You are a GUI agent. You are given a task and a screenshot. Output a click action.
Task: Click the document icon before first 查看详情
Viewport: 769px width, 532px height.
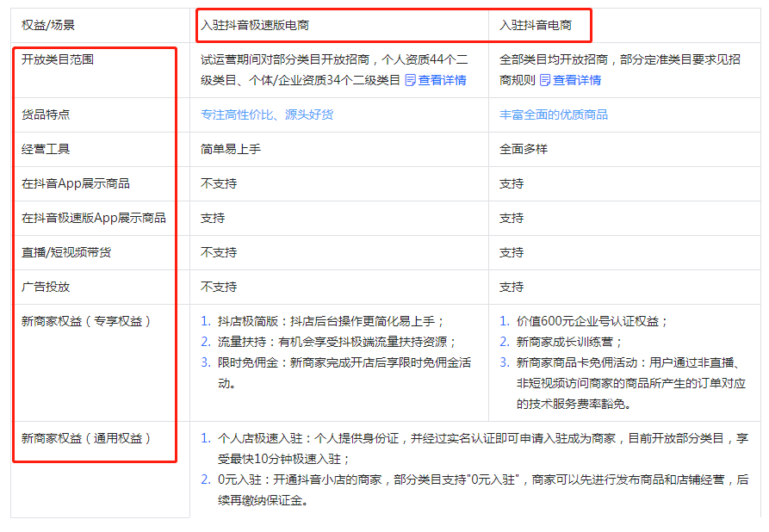click(x=412, y=79)
